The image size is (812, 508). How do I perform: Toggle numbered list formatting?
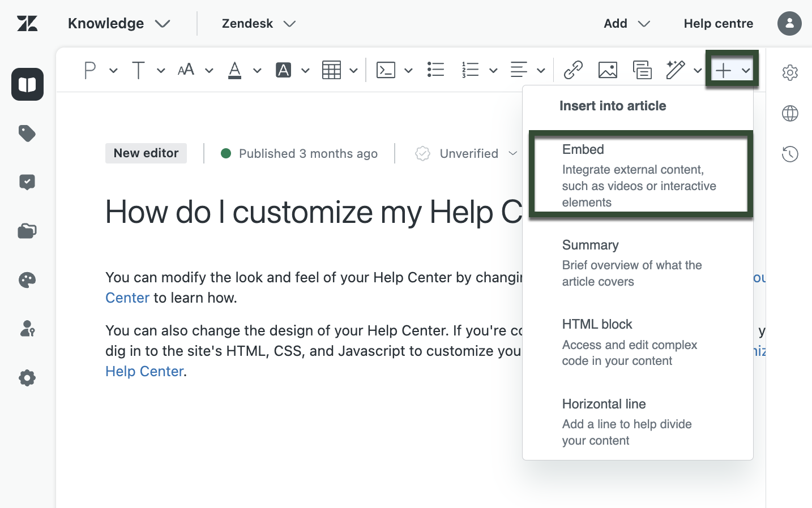coord(471,70)
